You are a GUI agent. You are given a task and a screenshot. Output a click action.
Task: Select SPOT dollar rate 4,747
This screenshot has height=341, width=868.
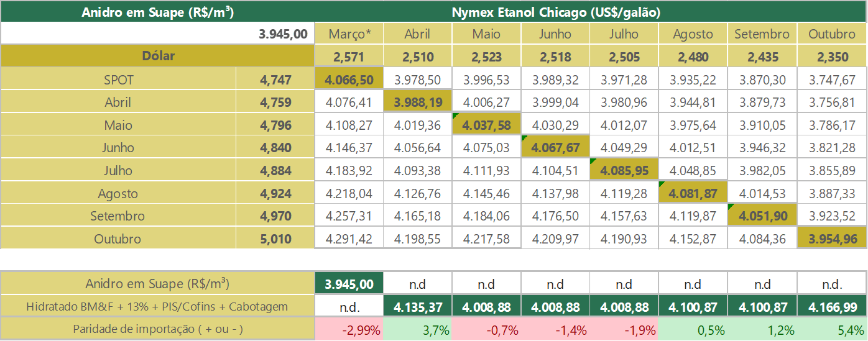[275, 80]
